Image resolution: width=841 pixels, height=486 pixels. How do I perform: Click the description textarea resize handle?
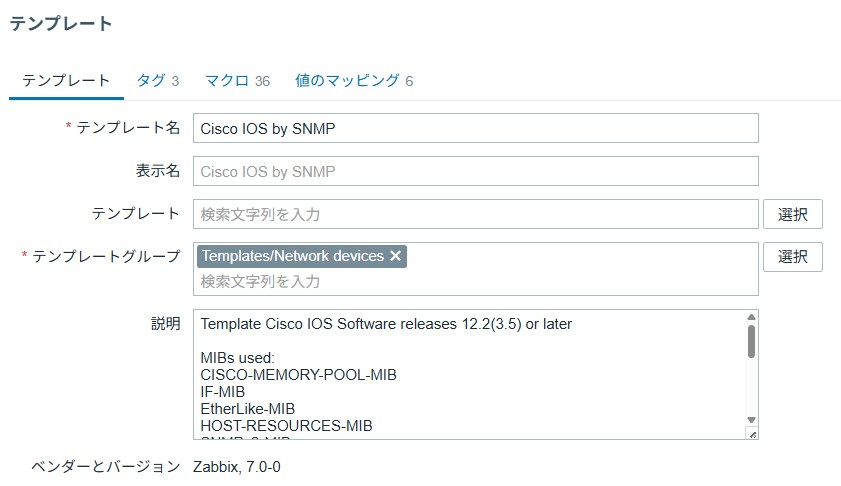coord(753,434)
